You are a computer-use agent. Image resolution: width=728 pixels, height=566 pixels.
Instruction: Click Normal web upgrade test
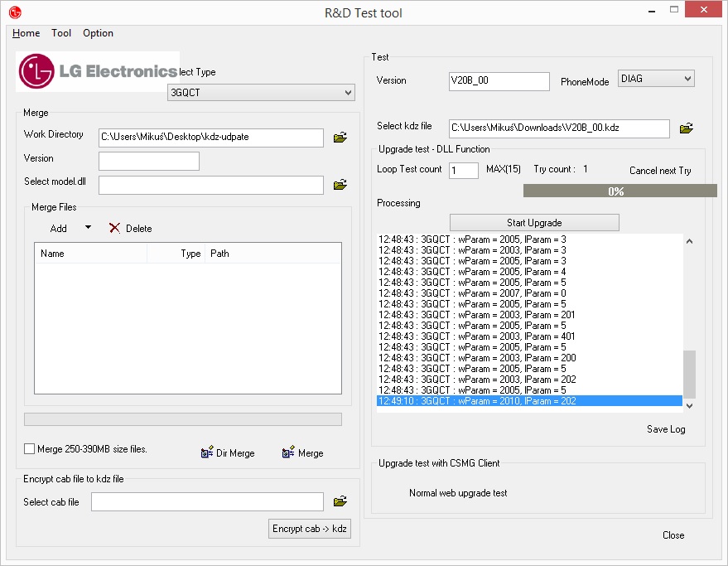(x=458, y=493)
